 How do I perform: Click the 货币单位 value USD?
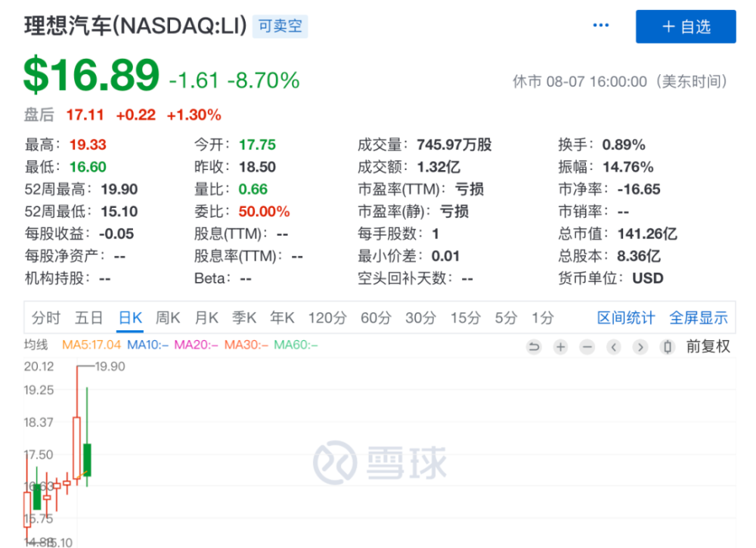(648, 278)
